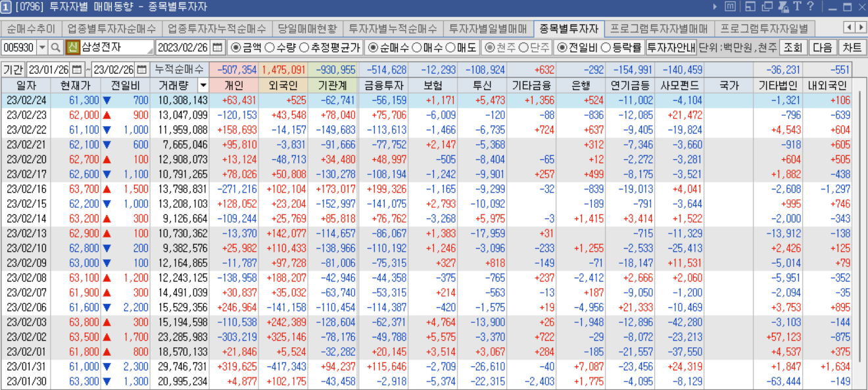
Task: Click the 다음 next button
Action: click(823, 47)
